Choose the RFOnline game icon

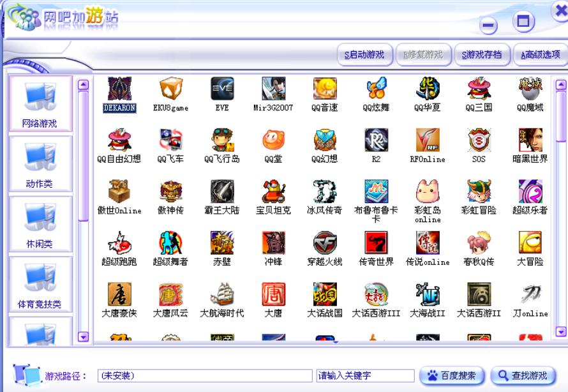(x=428, y=140)
